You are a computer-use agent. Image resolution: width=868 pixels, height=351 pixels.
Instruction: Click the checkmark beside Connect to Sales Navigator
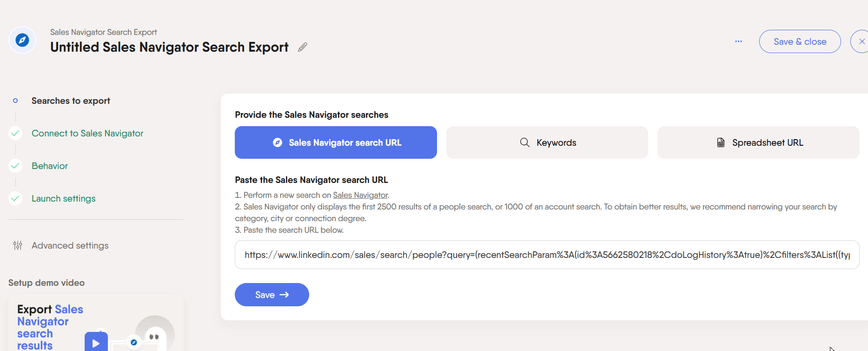point(15,133)
